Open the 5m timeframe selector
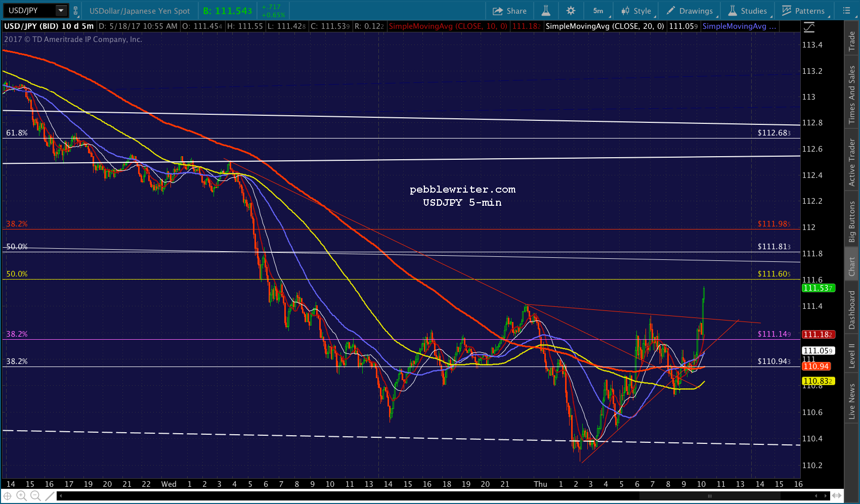This screenshot has height=504, width=860. pos(599,11)
